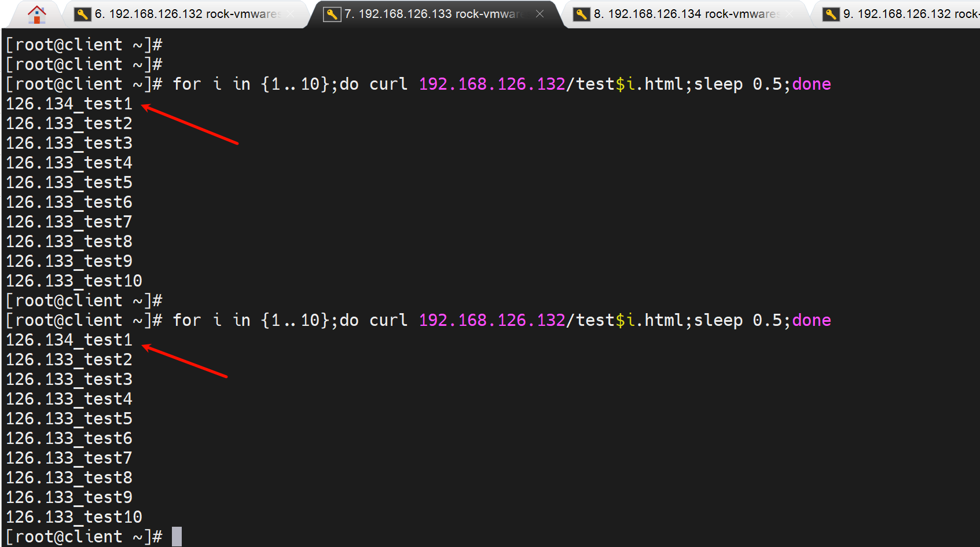Click the topmost [root@client ~]# prompt
980x547 pixels.
pos(84,45)
